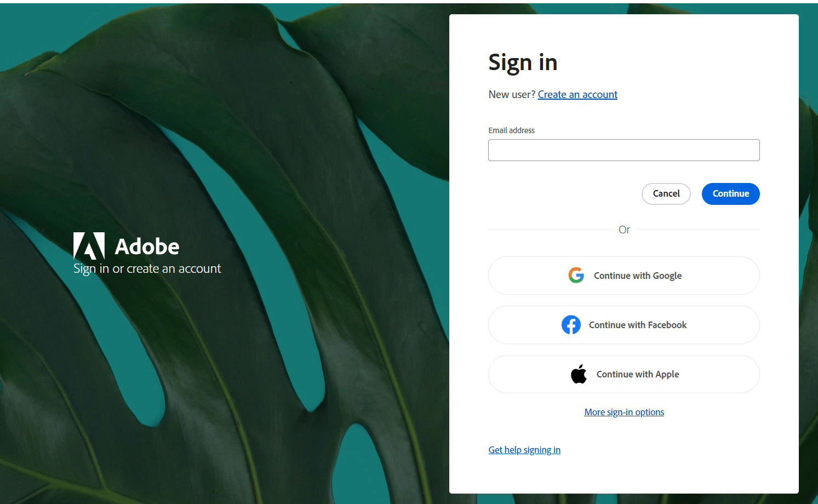The height and width of the screenshot is (504, 818).
Task: Click the Cancel button
Action: click(666, 193)
